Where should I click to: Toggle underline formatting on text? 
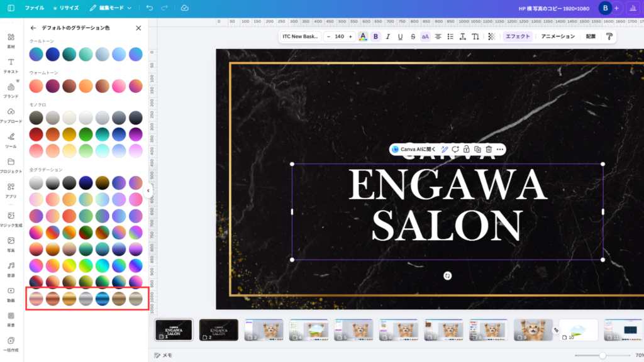coord(400,36)
